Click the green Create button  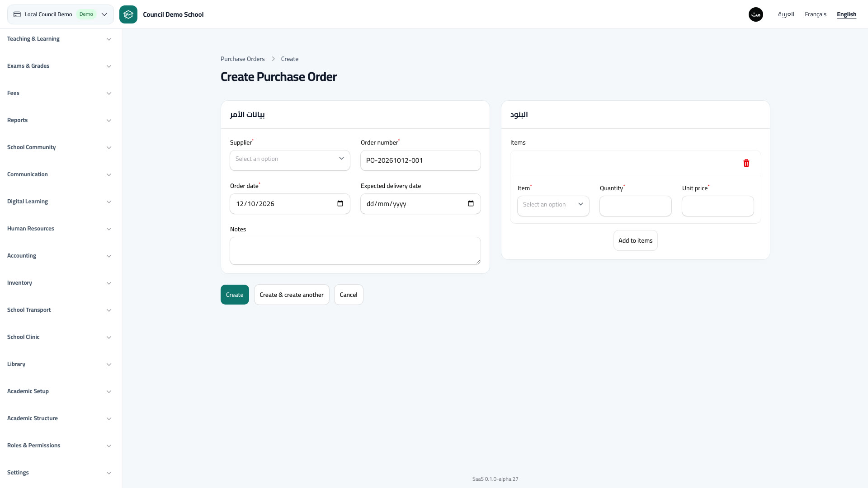click(235, 295)
